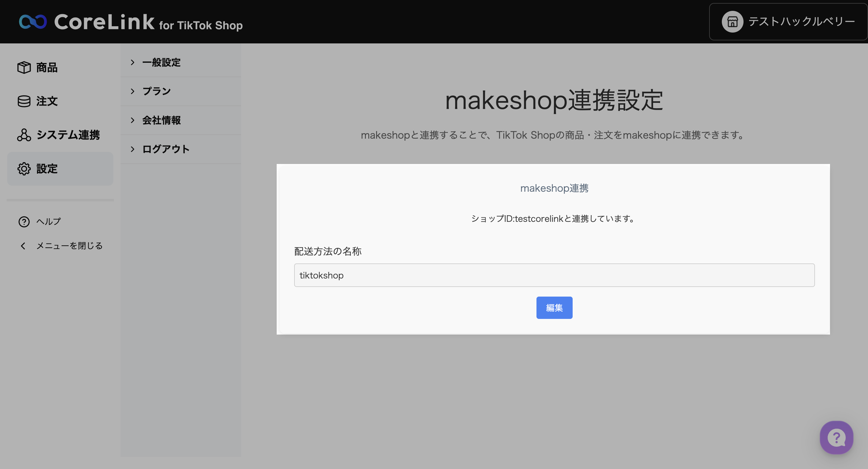Viewport: 868px width, 469px height.
Task: Open the テストハックルベリー account button
Action: 788,22
